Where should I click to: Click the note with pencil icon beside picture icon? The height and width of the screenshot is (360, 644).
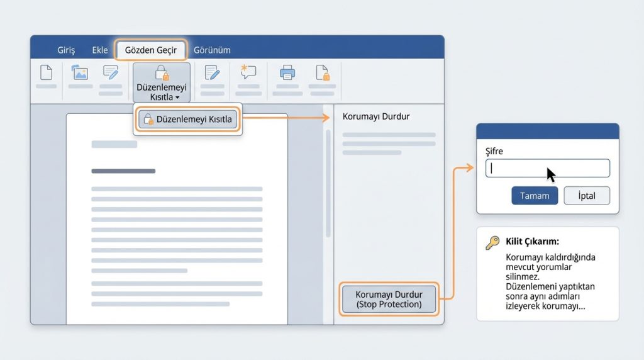pyautogui.click(x=111, y=73)
